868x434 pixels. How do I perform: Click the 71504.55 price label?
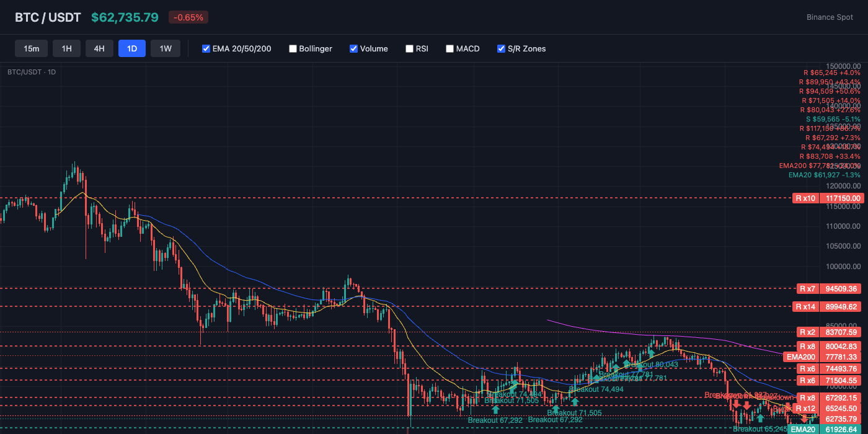[841, 380]
